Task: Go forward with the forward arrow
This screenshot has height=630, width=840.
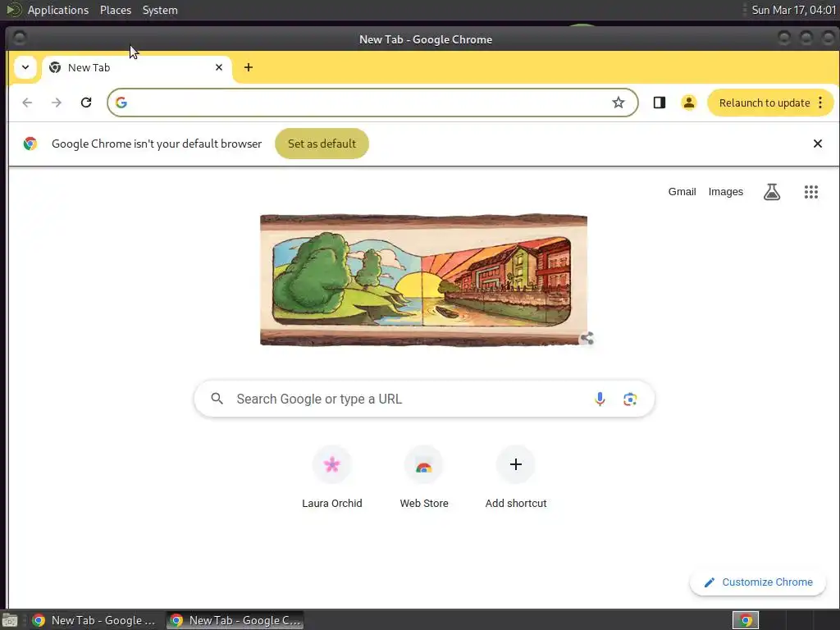Action: (57, 103)
